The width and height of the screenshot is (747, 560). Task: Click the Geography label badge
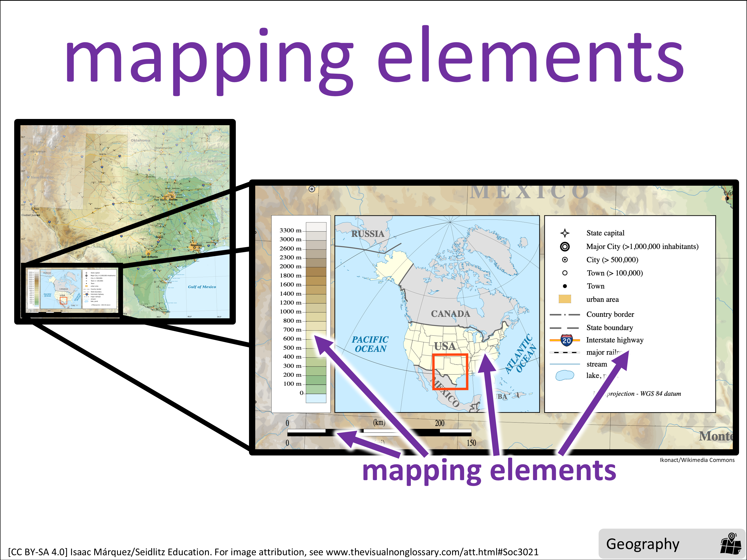click(x=642, y=544)
